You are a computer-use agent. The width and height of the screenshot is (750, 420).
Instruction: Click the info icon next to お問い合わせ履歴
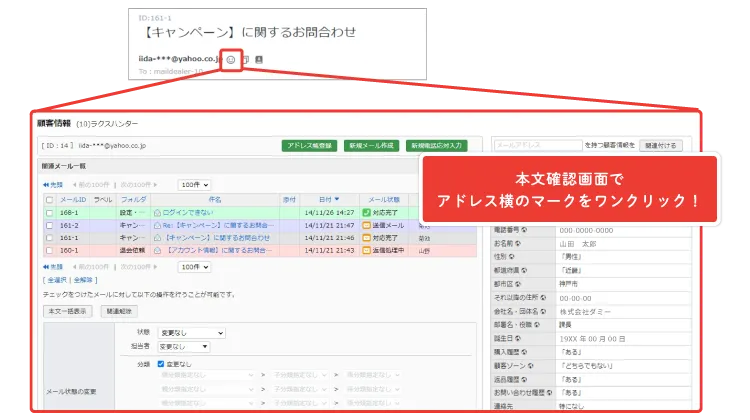[550, 393]
